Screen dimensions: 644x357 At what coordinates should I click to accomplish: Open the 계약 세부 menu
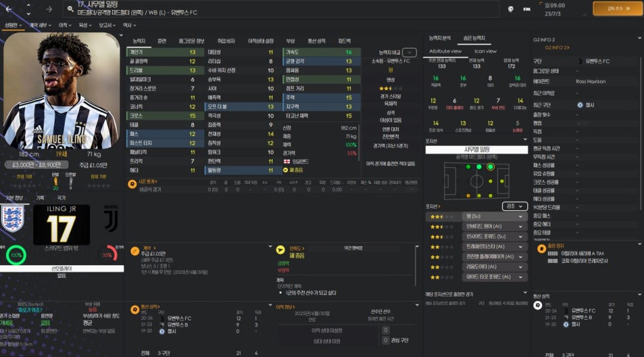click(x=39, y=25)
